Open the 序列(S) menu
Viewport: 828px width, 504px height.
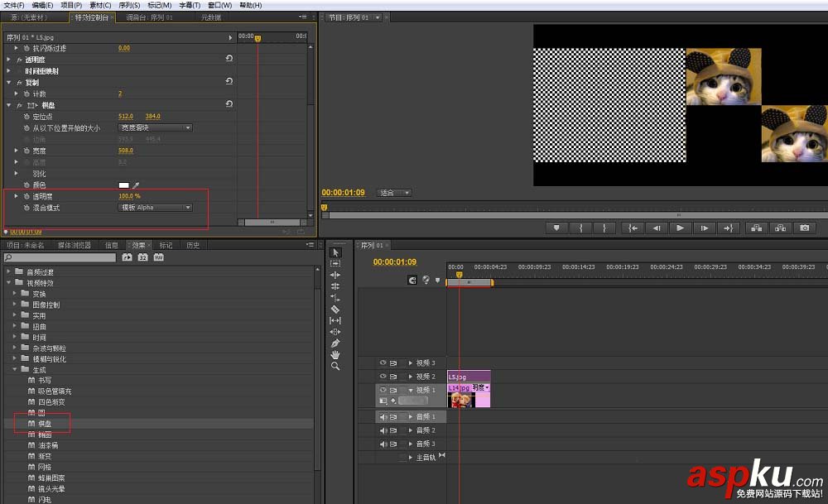[x=129, y=5]
